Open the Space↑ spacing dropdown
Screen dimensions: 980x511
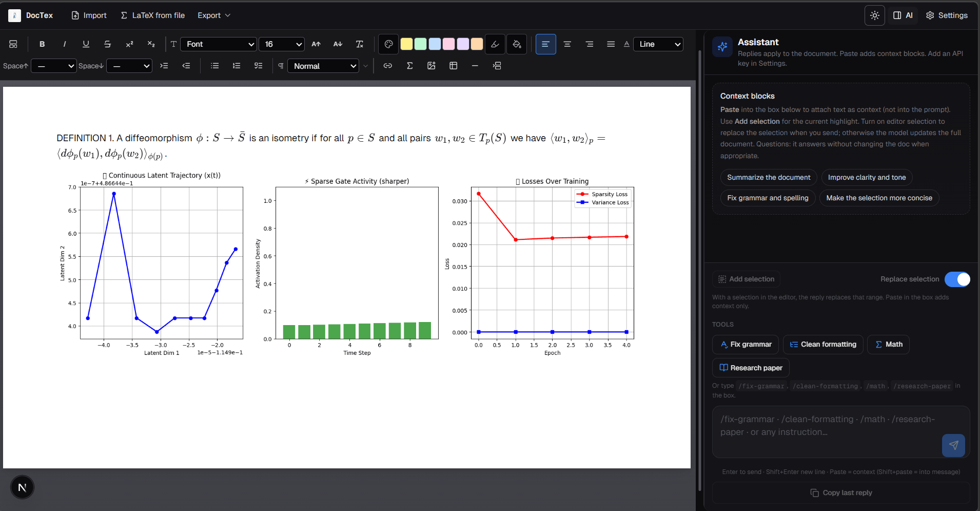(53, 66)
